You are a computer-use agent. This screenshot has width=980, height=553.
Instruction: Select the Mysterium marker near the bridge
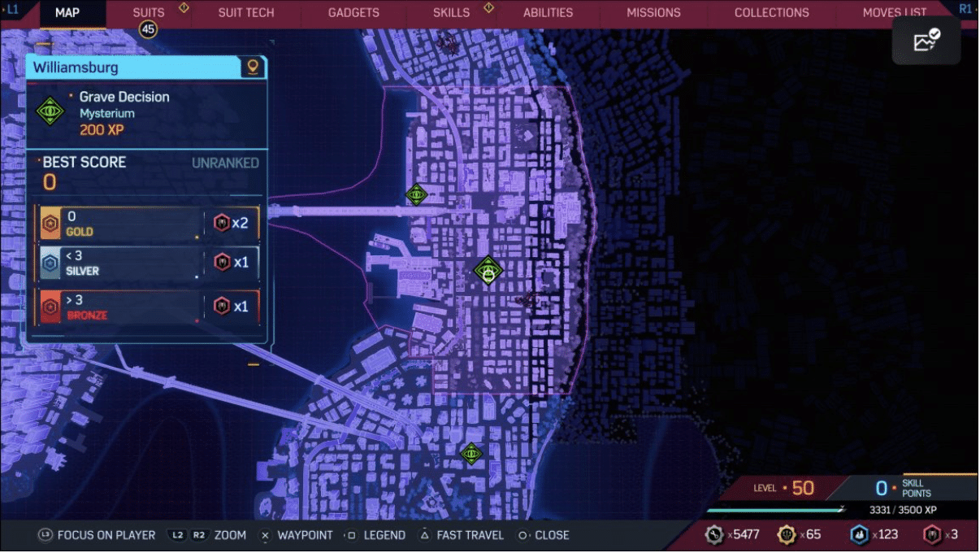click(416, 194)
